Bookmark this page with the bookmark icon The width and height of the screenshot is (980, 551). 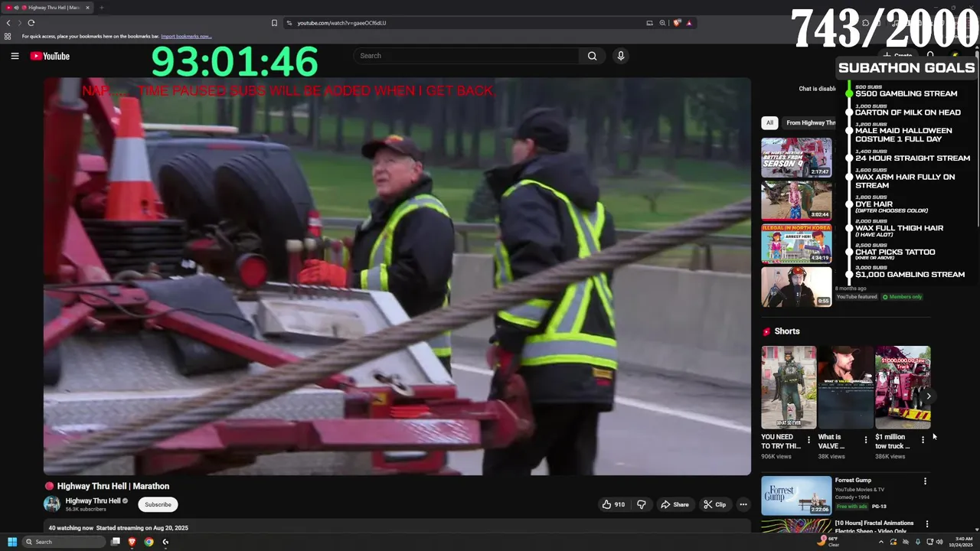(x=274, y=23)
